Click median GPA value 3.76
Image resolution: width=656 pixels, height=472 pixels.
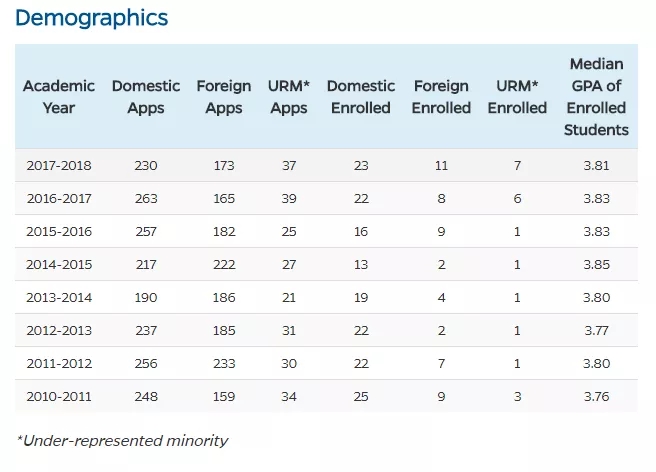(x=597, y=396)
